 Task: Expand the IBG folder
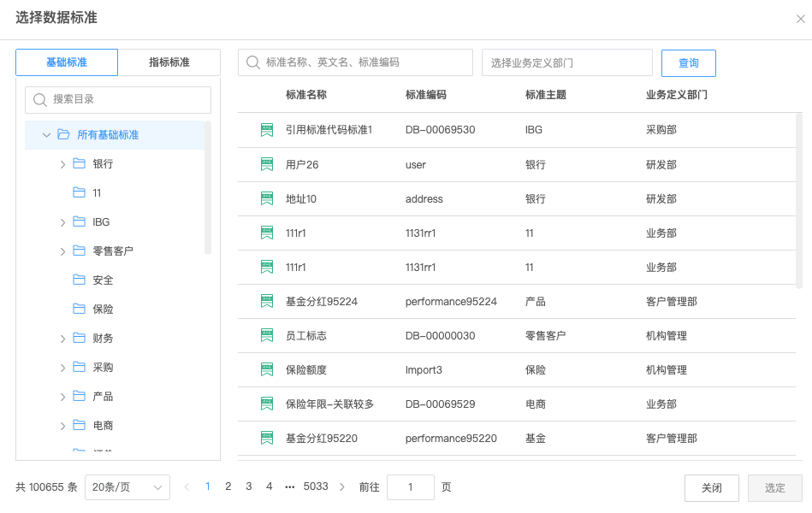62,222
